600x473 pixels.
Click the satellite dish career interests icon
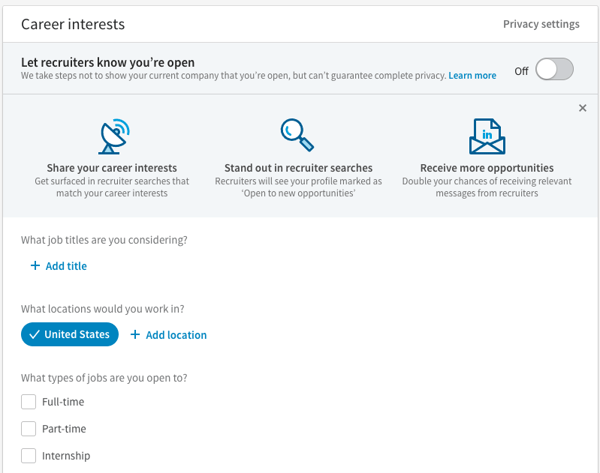pos(113,135)
